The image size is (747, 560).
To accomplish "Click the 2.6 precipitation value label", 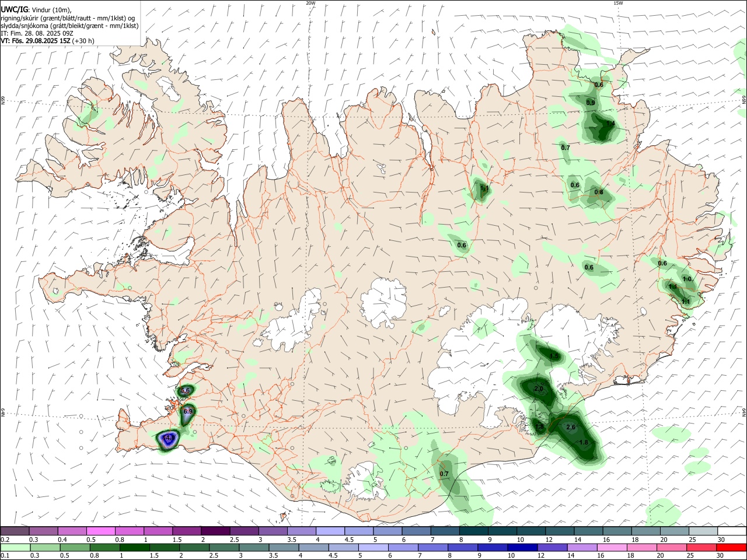I will pyautogui.click(x=571, y=427).
